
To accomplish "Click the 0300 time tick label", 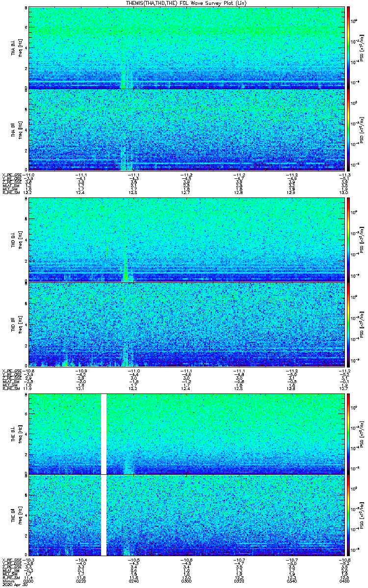I will [x=186, y=580].
